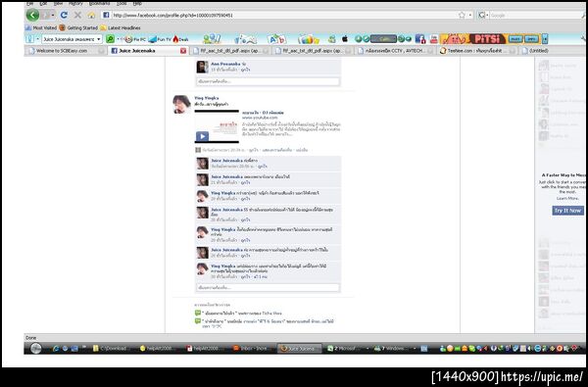This screenshot has height=387, width=588.
Task: Click the Facebook favicon in the address bar
Action: pos(106,15)
